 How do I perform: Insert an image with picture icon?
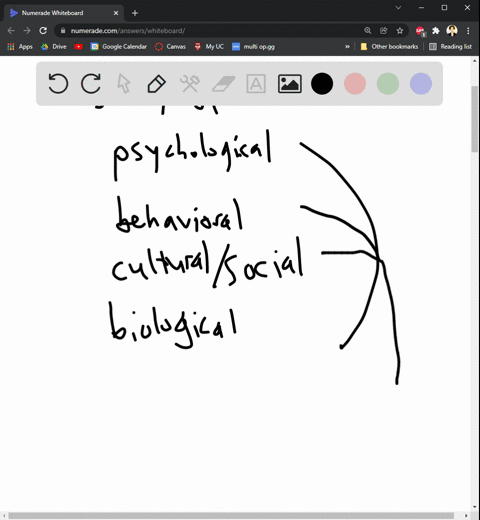[290, 84]
